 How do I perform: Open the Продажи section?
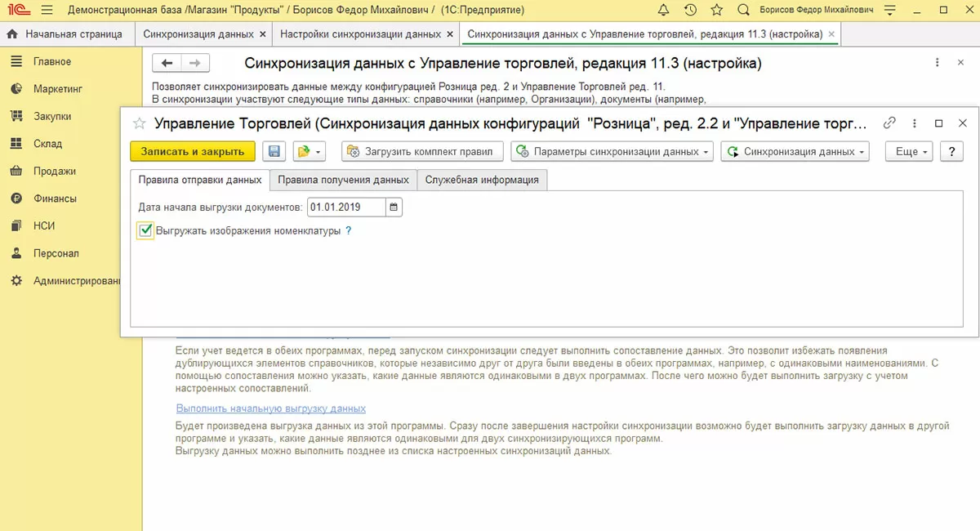pos(55,171)
